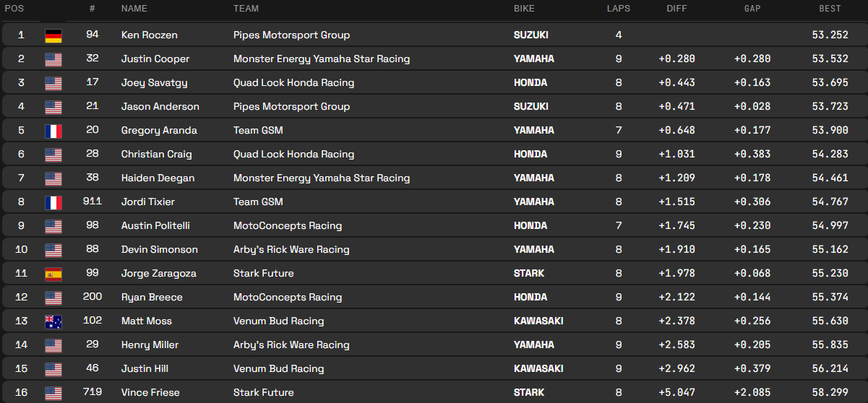
Task: Click the Spanish flag beside Jorge Zaragoza
Action: [53, 274]
